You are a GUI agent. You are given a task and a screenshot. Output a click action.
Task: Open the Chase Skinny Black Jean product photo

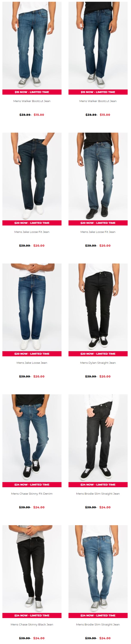pyautogui.click(x=32, y=569)
